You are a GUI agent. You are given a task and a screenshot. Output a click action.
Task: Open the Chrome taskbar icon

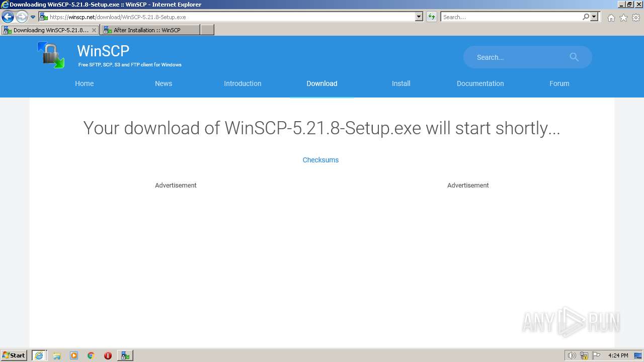pyautogui.click(x=91, y=355)
